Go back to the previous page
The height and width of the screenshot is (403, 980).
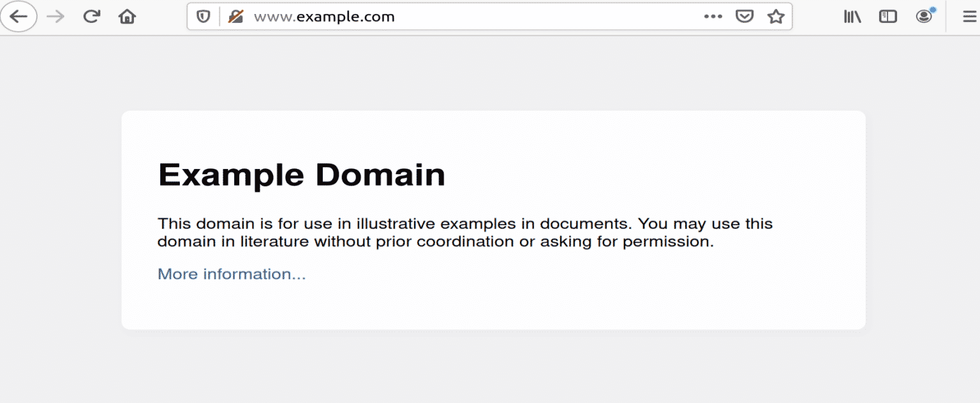(19, 17)
